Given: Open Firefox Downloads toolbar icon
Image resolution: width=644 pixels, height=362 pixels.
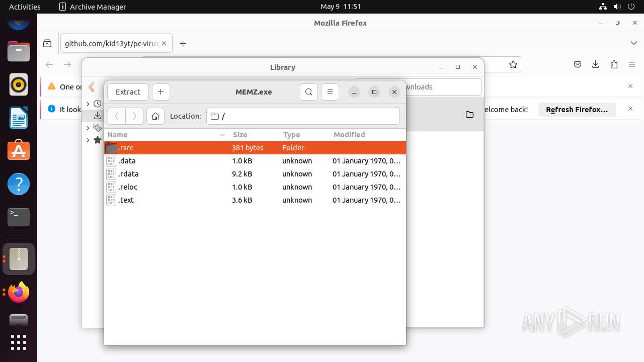Looking at the screenshot, I should click(x=596, y=64).
